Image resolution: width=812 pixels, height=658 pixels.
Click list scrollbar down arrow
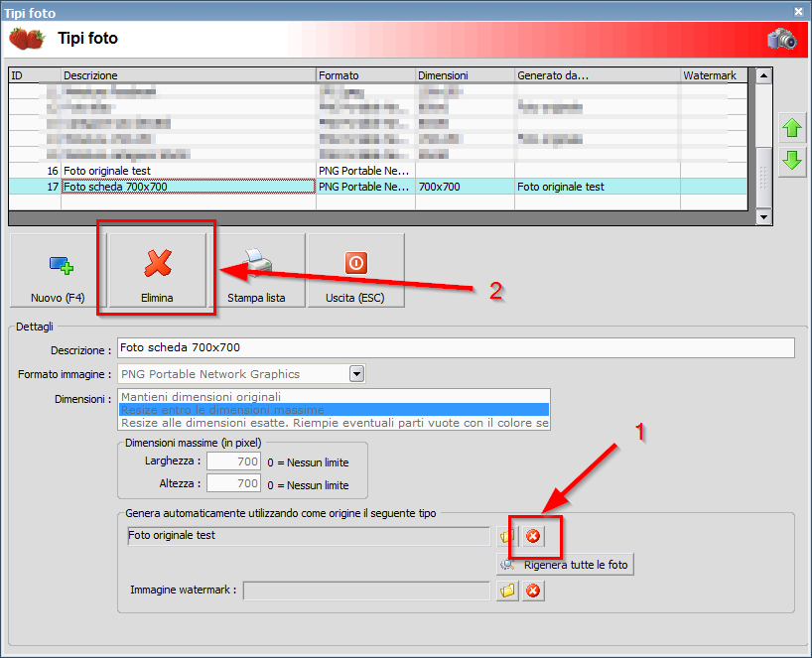click(763, 217)
